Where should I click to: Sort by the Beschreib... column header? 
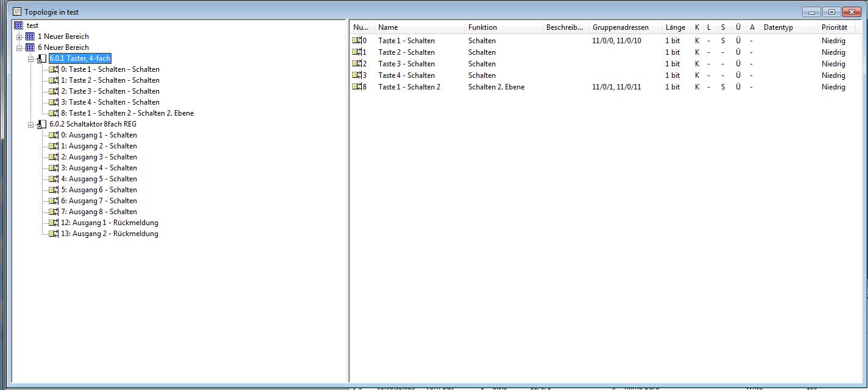pos(565,27)
